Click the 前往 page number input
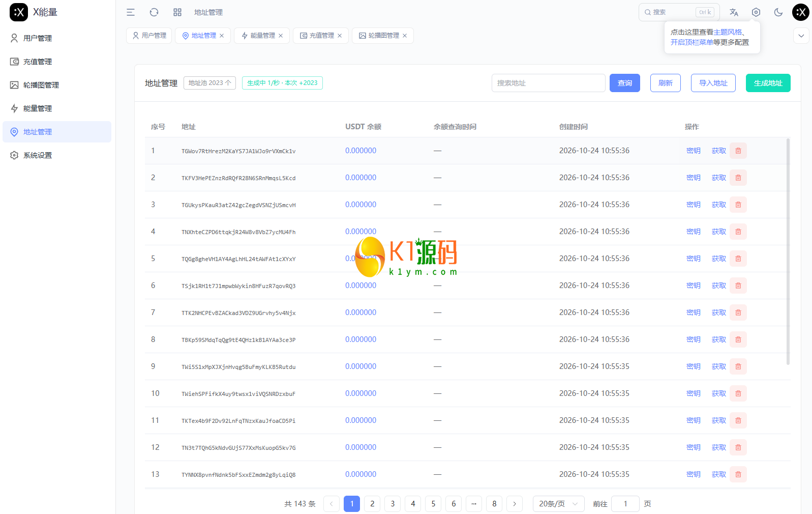 click(x=625, y=504)
